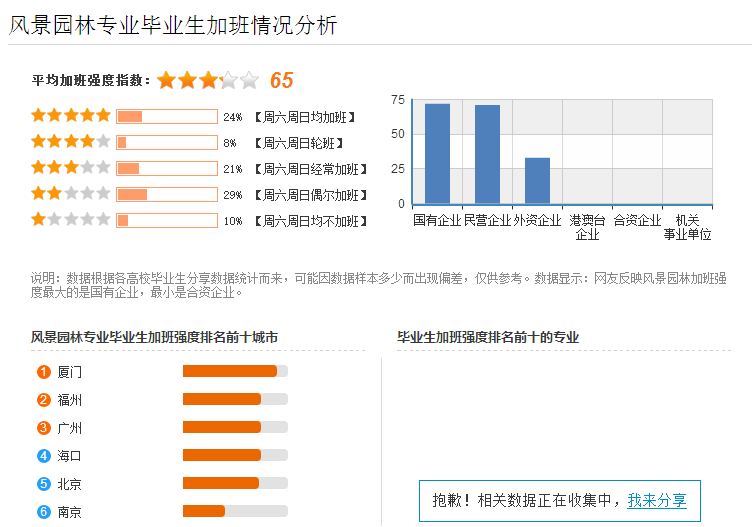Click the 10% progress bar
Image resolution: width=754 pixels, height=527 pixels.
[x=167, y=220]
